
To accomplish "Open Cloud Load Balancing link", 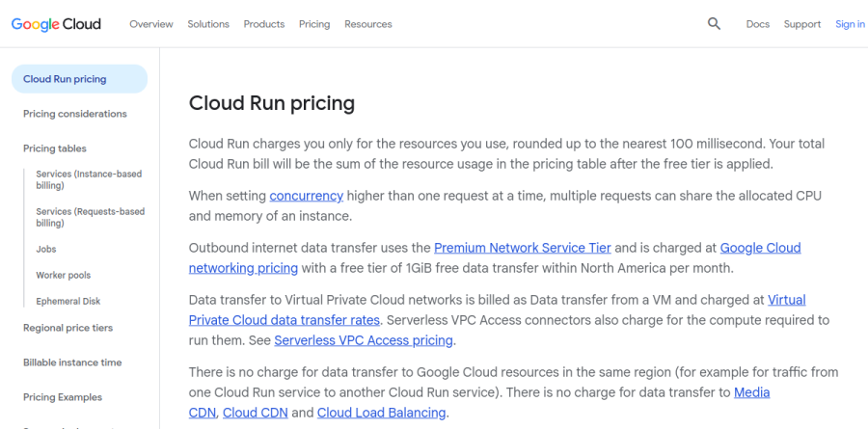I will (381, 413).
